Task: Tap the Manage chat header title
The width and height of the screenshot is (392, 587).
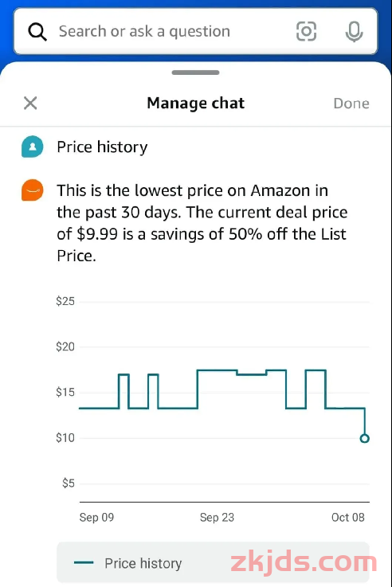Action: [195, 103]
